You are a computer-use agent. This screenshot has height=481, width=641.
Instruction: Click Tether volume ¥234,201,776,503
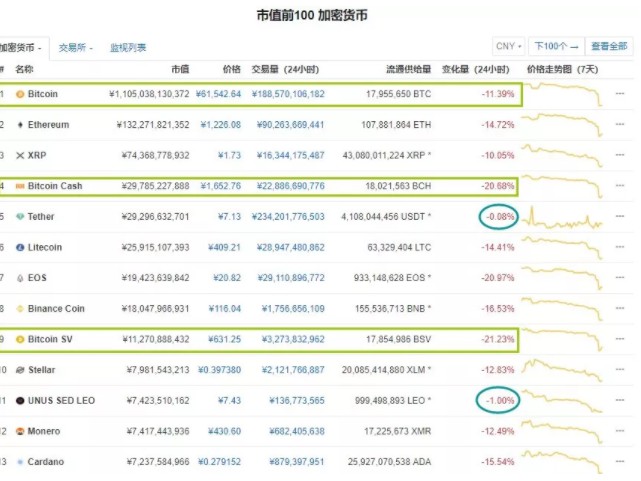pyautogui.click(x=288, y=217)
